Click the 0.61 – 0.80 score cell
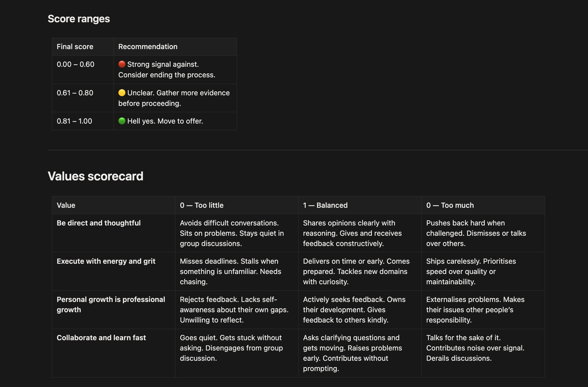588x387 pixels. point(75,93)
